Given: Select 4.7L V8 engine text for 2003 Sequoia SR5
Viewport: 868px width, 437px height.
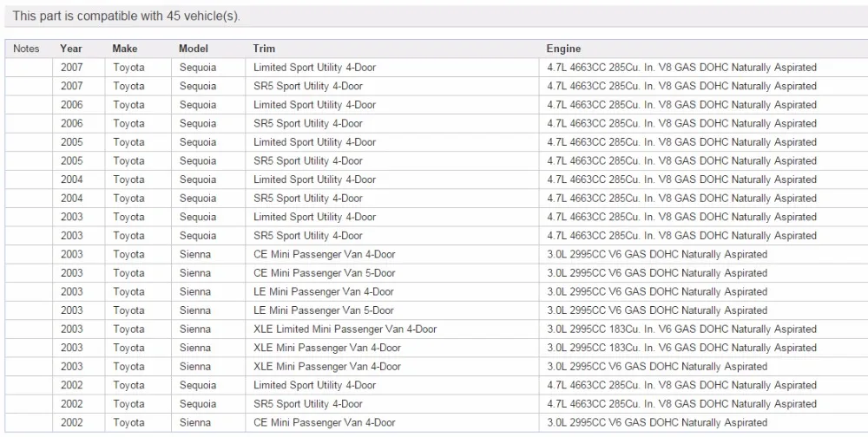Looking at the screenshot, I should [682, 236].
